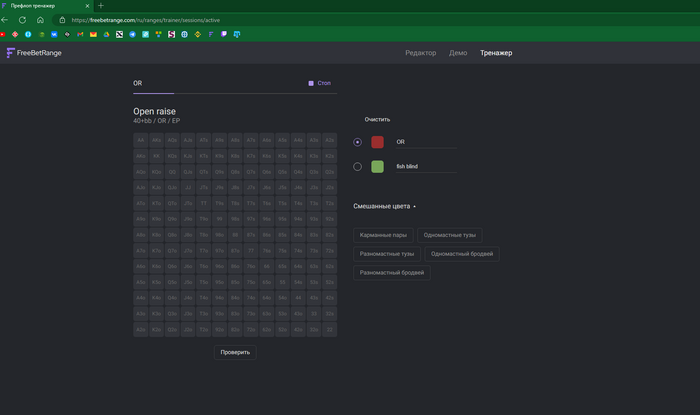700x415 pixels.
Task: Open the VK bookmark
Action: [x=54, y=34]
